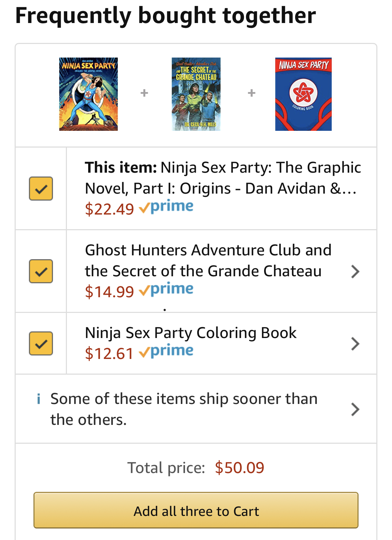Click the prime badge next to $12.61
Screen dimensions: 392x540
coord(166,352)
